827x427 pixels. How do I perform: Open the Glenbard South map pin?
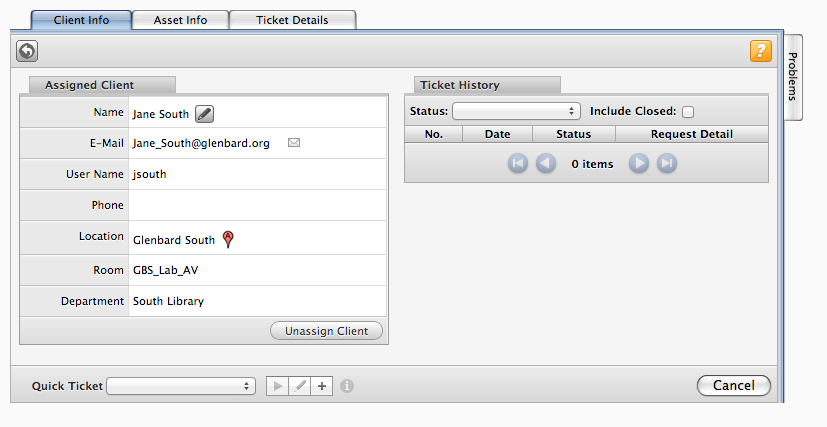(228, 239)
